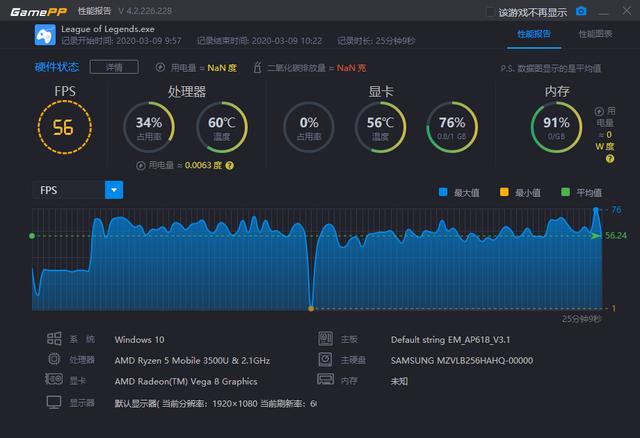
Task: Click the 未知 memory value text
Action: [x=399, y=381]
